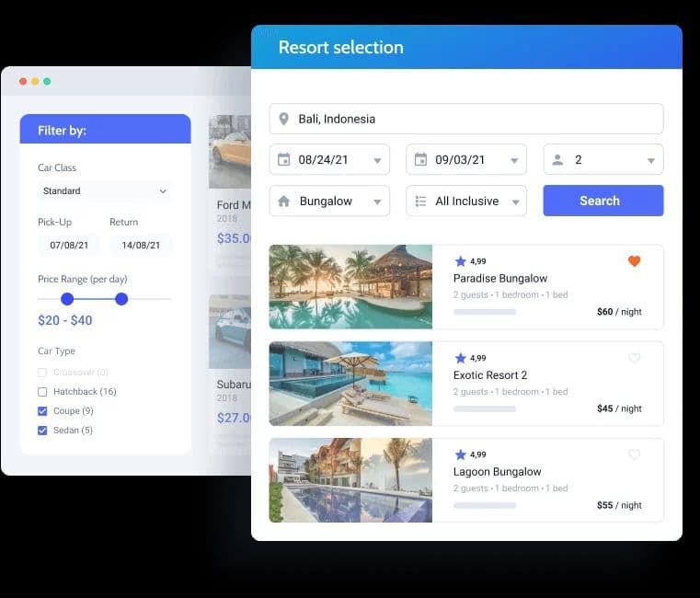
Task: Open the All Inclusive meal plan dropdown
Action: pyautogui.click(x=466, y=201)
